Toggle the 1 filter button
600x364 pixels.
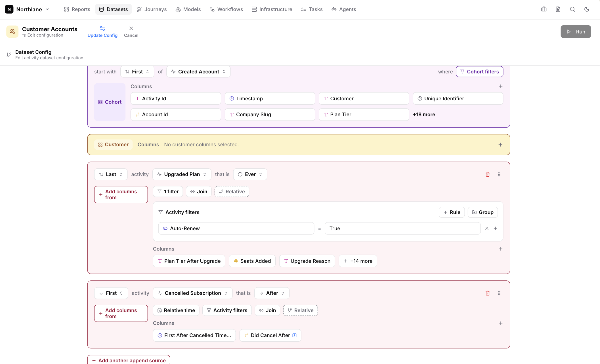pos(168,192)
